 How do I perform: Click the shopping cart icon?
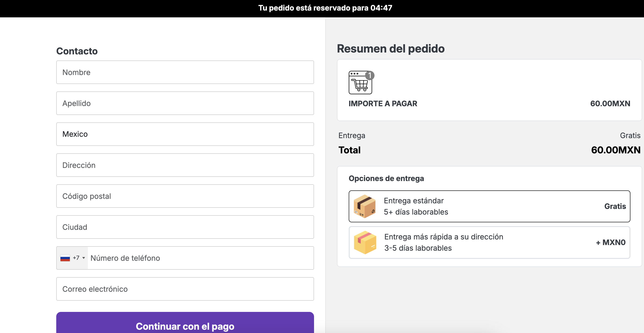click(x=360, y=83)
